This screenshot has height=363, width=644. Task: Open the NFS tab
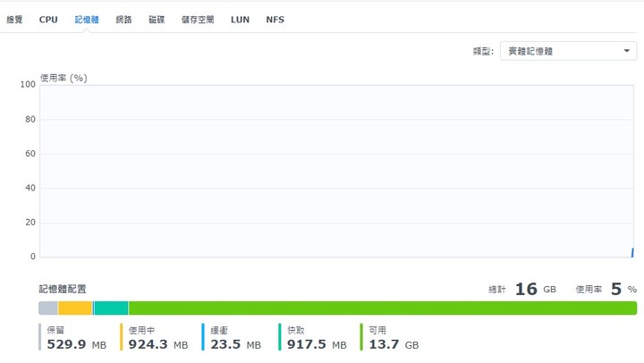[275, 20]
